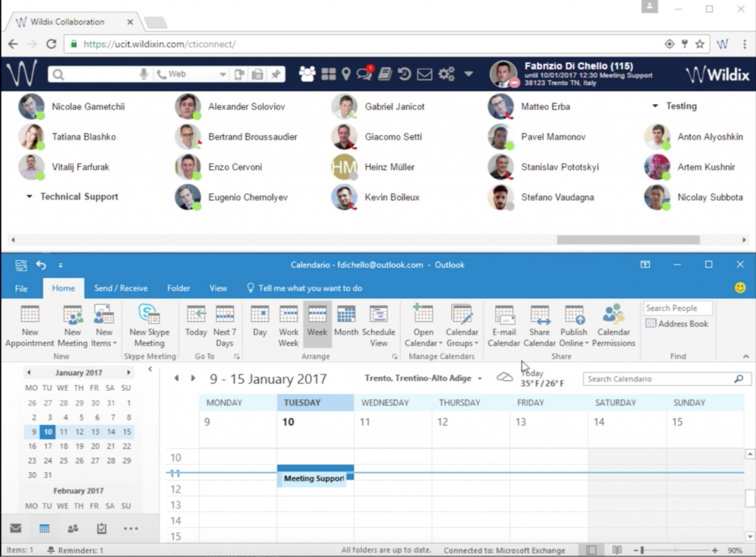Click New Skype Meeting in ribbon

click(149, 326)
